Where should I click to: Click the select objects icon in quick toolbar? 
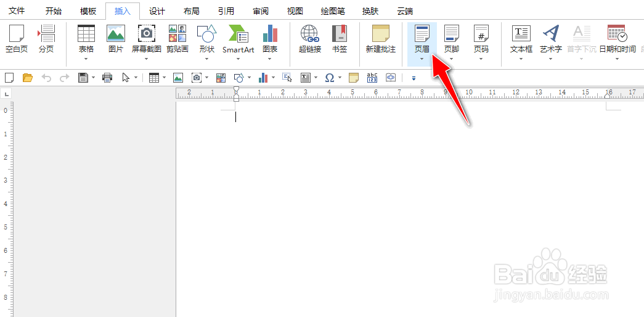coord(287,77)
